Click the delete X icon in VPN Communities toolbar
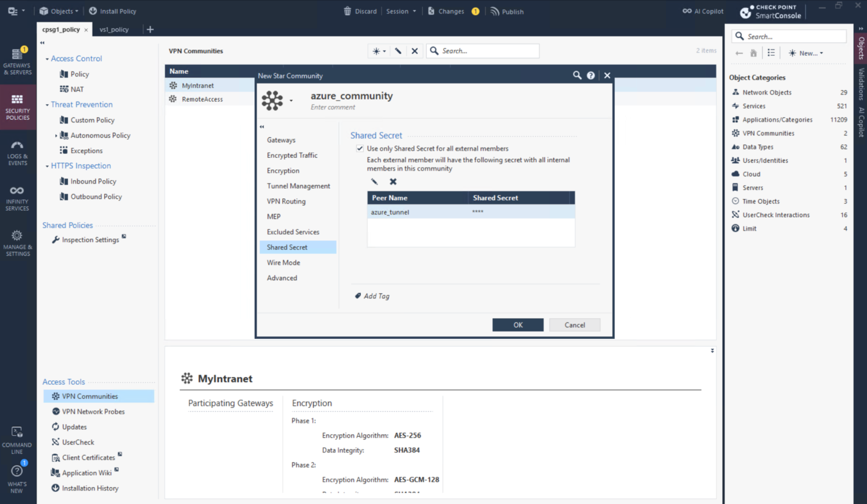The width and height of the screenshot is (867, 504). 415,51
